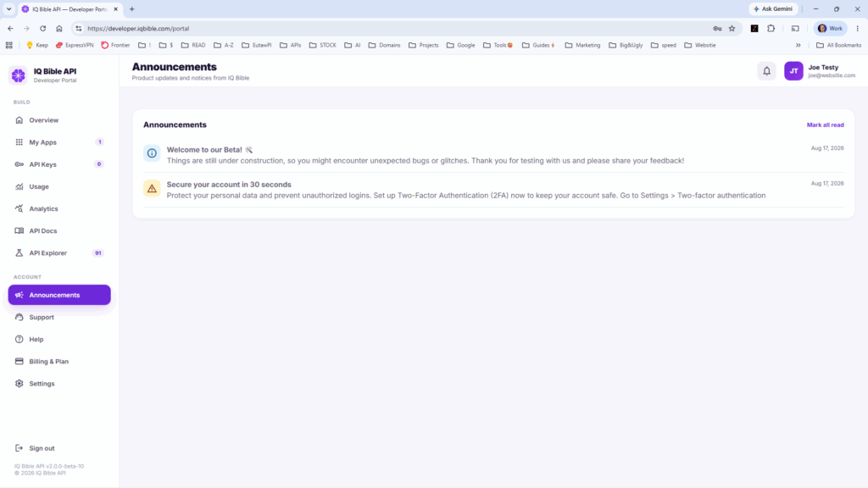Open the Usage section
Screen dimensions: 868x488
(59, 186)
